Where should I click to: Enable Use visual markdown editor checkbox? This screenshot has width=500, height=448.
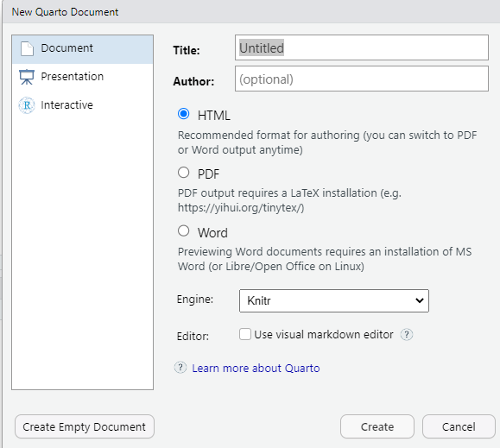[245, 334]
